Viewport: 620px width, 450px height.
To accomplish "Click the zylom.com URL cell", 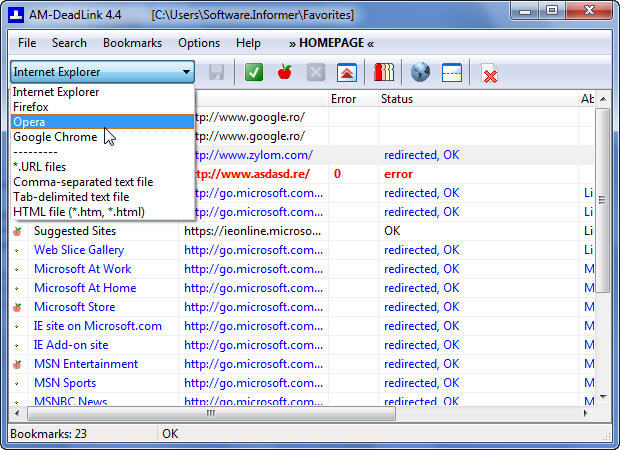I will point(253,155).
